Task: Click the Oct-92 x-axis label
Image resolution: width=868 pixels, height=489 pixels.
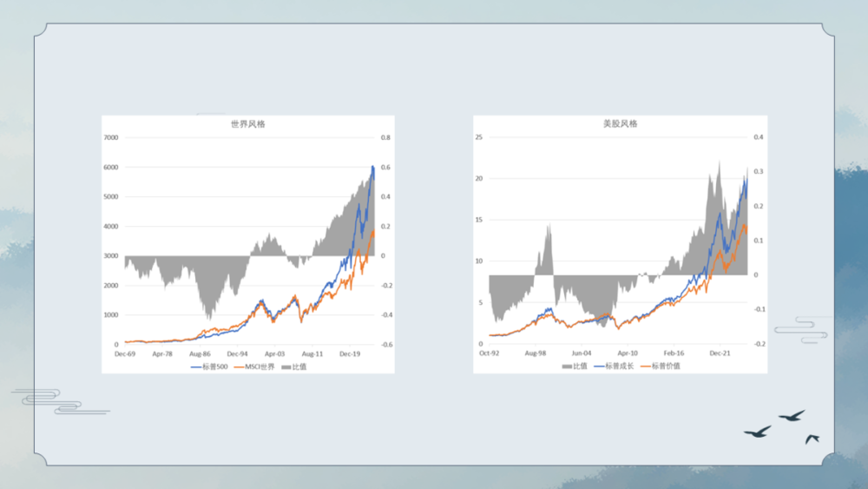Action: tap(490, 354)
